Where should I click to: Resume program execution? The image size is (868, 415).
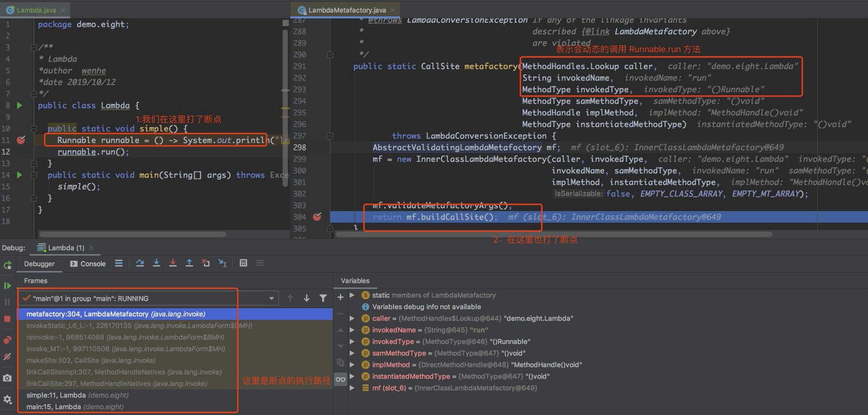[7, 286]
